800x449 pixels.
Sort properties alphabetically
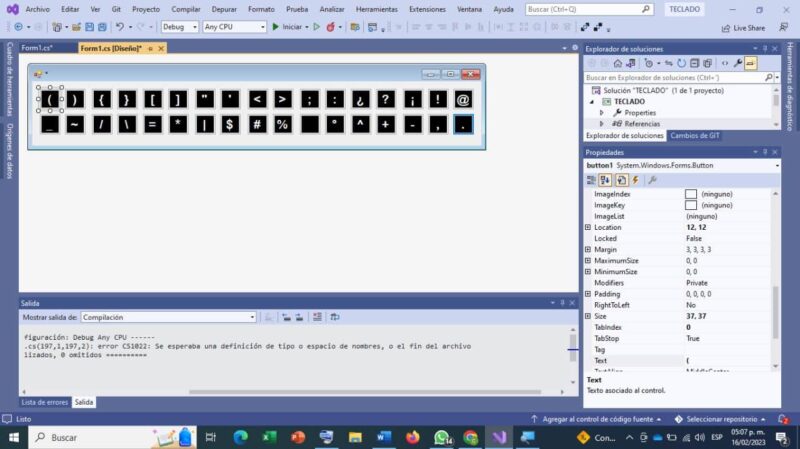[606, 180]
